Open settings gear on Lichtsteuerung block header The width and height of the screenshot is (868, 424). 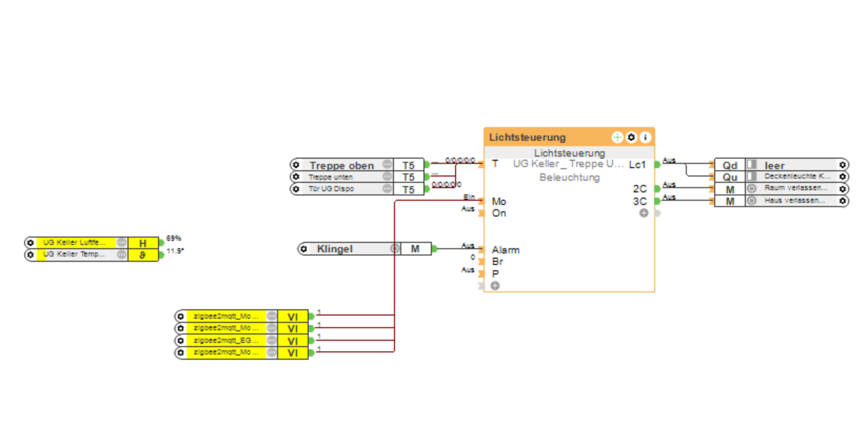[x=631, y=137]
